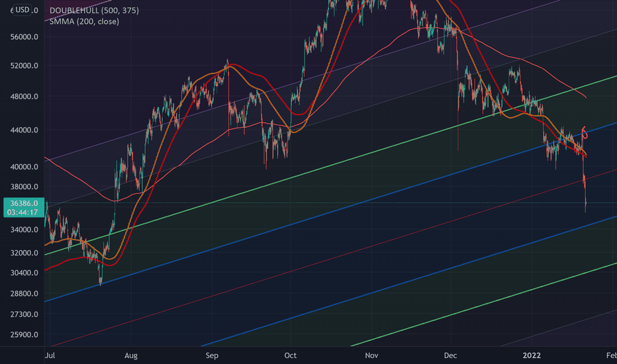Viewport: 617px width, 364px height.
Task: Click the 25900.0 price axis label
Action: tap(24, 335)
